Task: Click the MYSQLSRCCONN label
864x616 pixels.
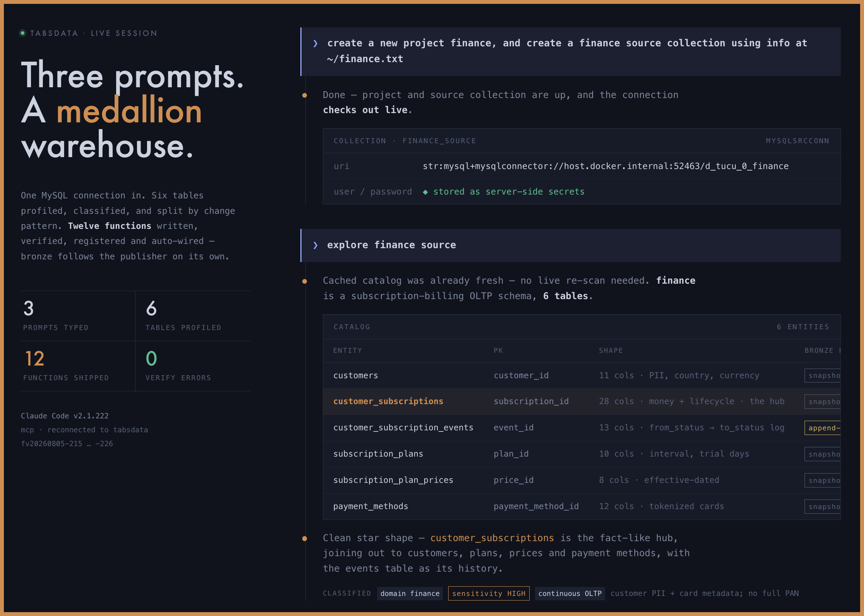Action: [x=798, y=141]
